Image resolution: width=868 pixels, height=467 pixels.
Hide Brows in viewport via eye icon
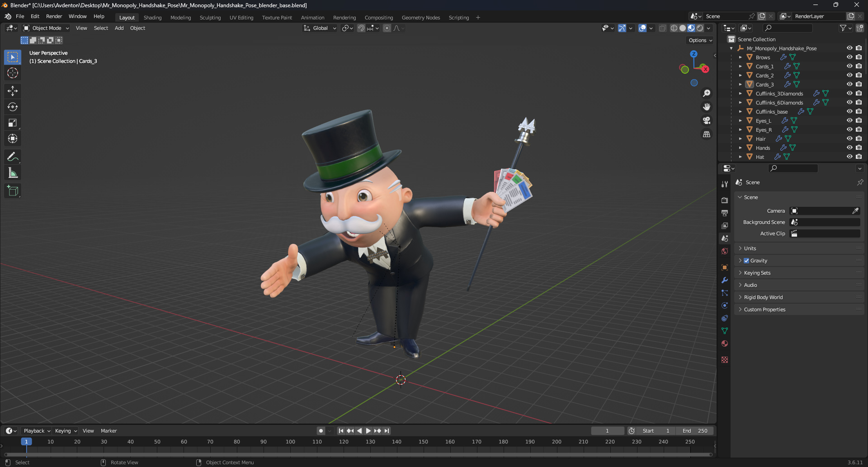(x=849, y=57)
